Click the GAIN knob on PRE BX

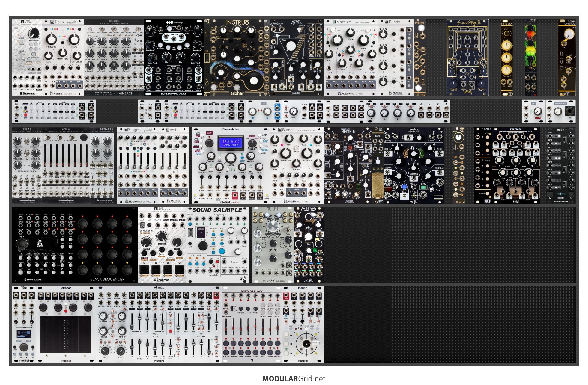506,33
